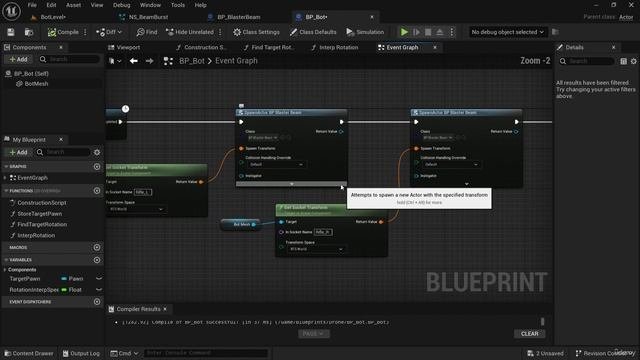Open Class Settings
Viewport: 640px width, 360px height.
pos(256,32)
